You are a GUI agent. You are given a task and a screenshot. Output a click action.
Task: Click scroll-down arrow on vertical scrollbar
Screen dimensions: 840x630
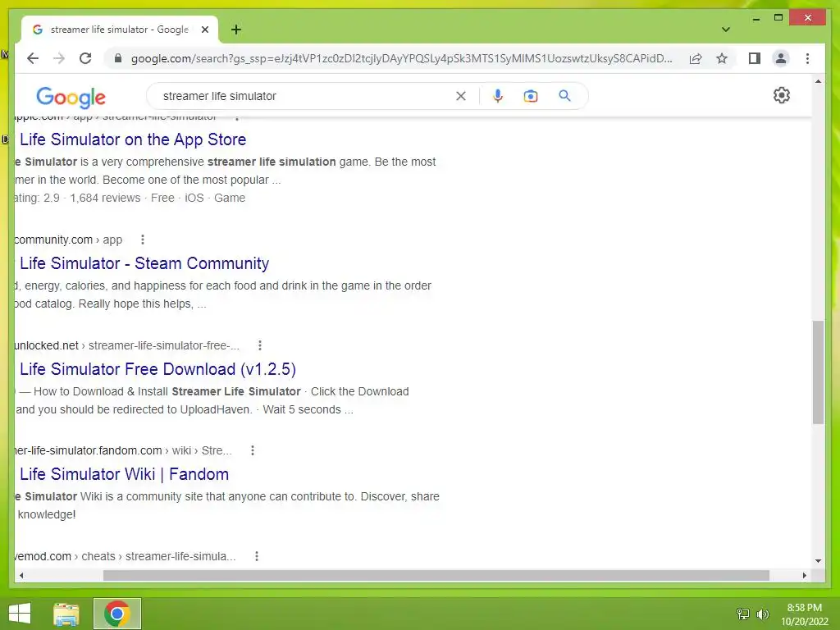pyautogui.click(x=818, y=561)
